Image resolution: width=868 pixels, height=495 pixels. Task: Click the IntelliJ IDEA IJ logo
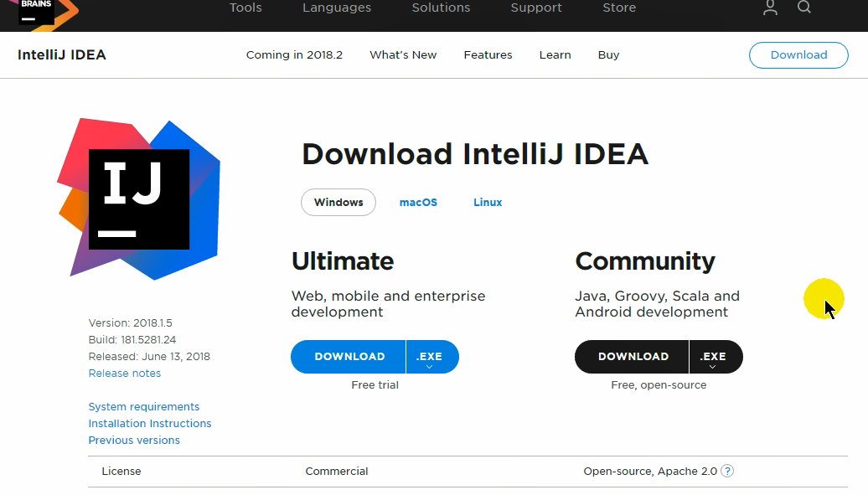click(x=139, y=199)
